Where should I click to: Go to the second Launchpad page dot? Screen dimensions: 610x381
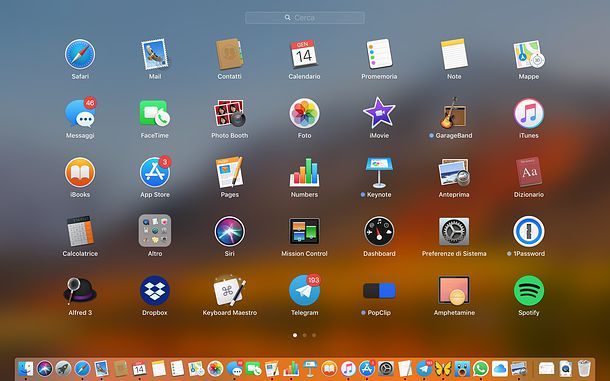click(x=305, y=335)
